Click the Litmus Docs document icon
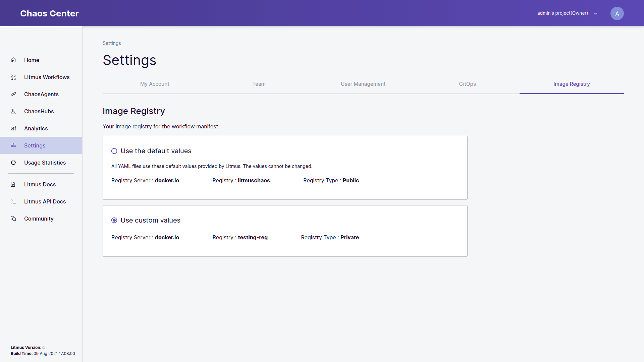Image resolution: width=644 pixels, height=362 pixels. [13, 184]
